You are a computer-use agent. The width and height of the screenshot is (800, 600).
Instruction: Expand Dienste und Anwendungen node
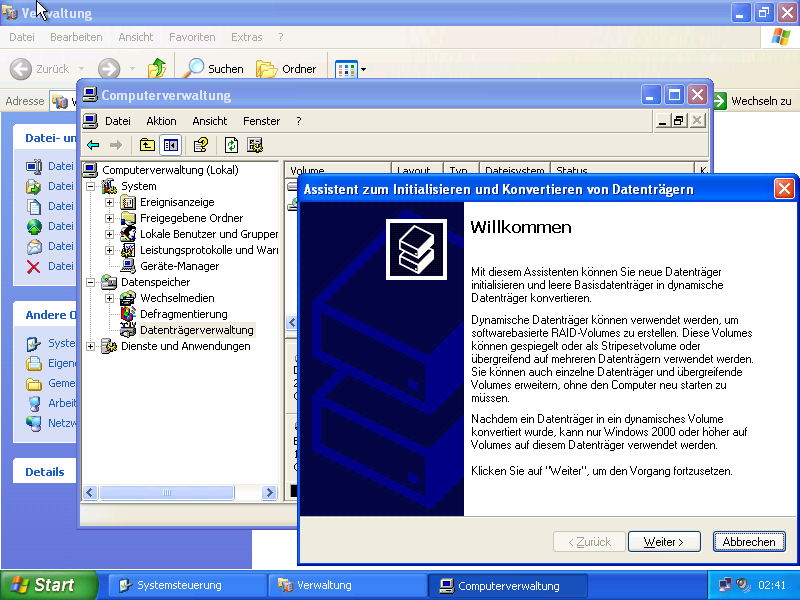click(x=91, y=346)
